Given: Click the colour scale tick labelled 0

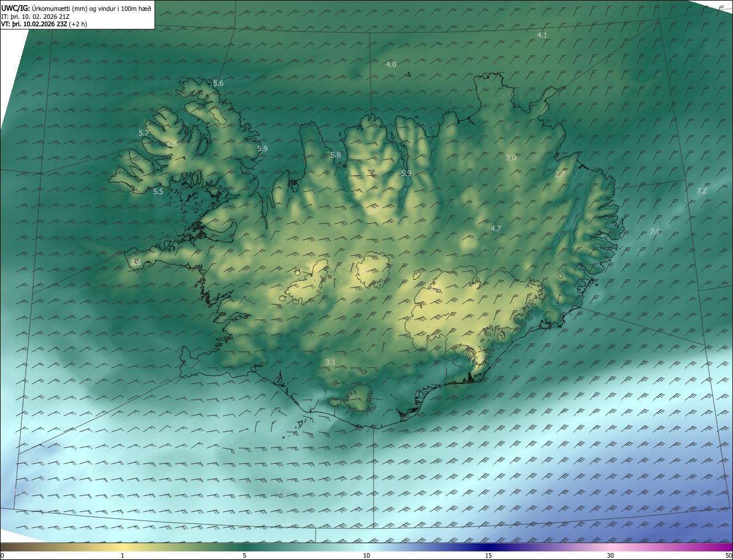Looking at the screenshot, I should (x=2, y=556).
